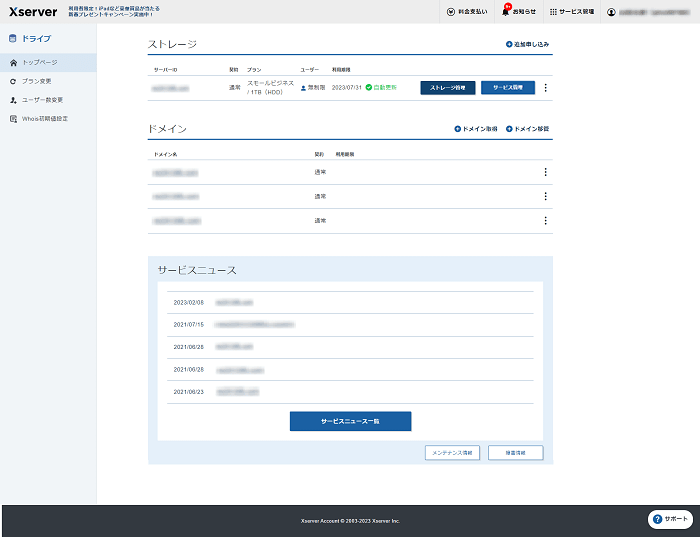700x537 pixels.
Task: Click the Xserver logo
Action: (31, 12)
